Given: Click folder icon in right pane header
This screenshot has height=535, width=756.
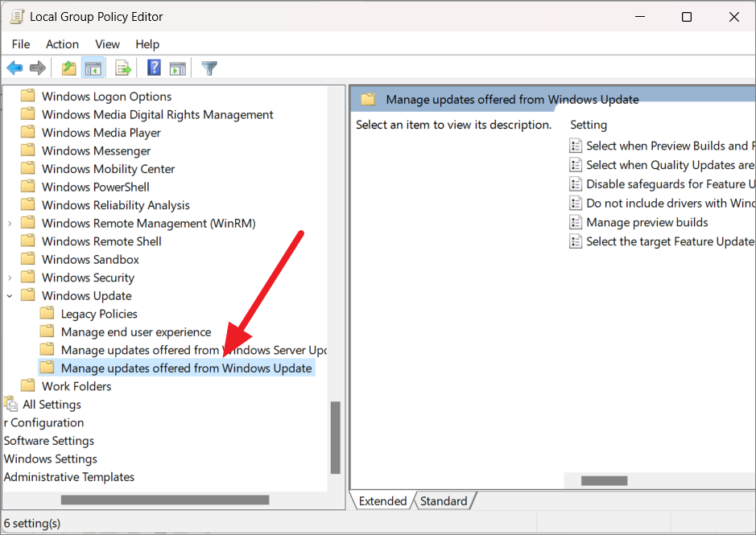Looking at the screenshot, I should [x=369, y=99].
